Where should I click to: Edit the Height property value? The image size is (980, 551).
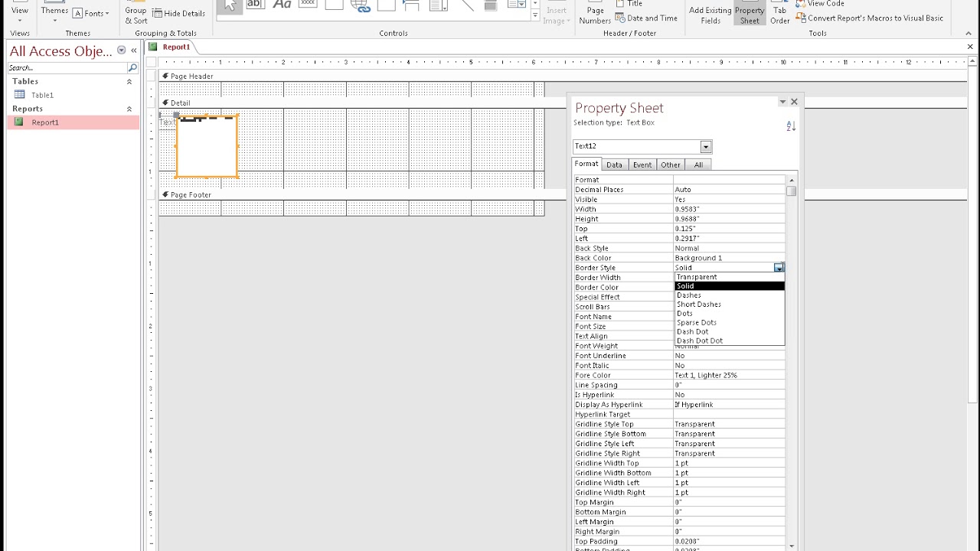729,219
